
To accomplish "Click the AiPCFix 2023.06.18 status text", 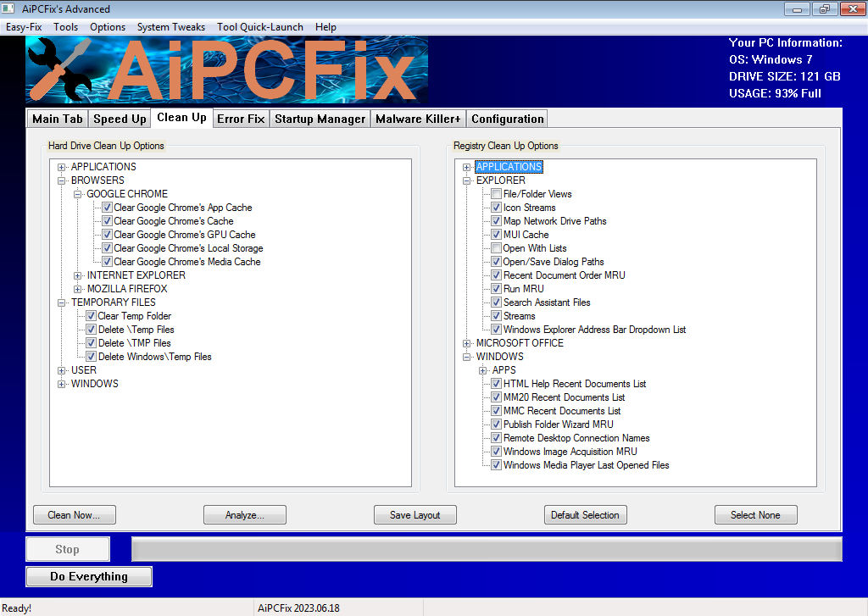I will pos(299,608).
